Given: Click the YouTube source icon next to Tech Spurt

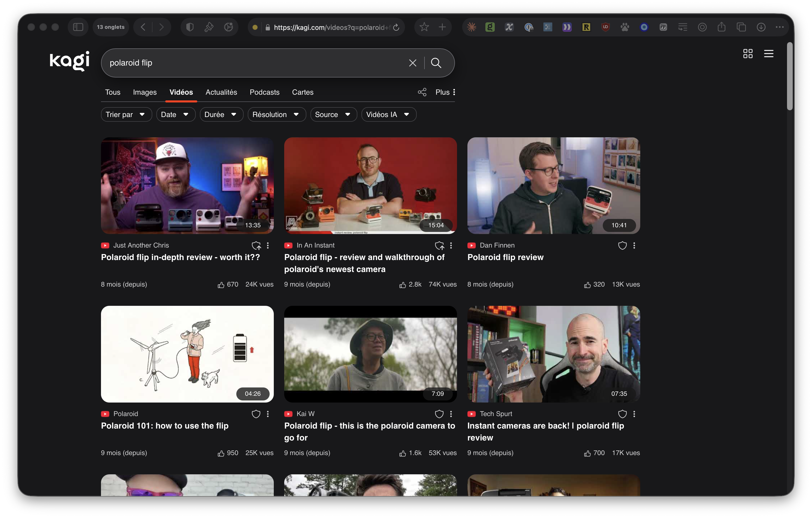Looking at the screenshot, I should click(x=471, y=414).
